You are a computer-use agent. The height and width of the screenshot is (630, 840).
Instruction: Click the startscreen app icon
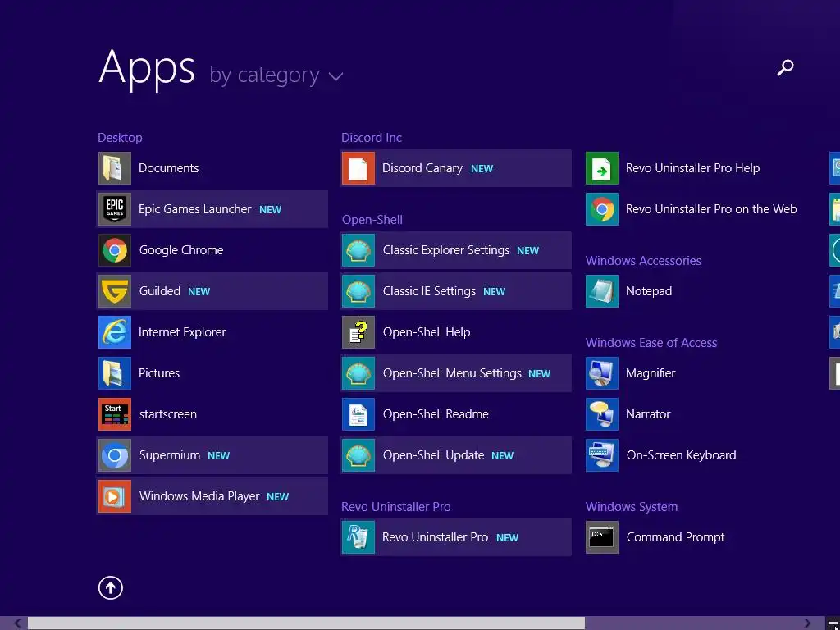point(115,414)
